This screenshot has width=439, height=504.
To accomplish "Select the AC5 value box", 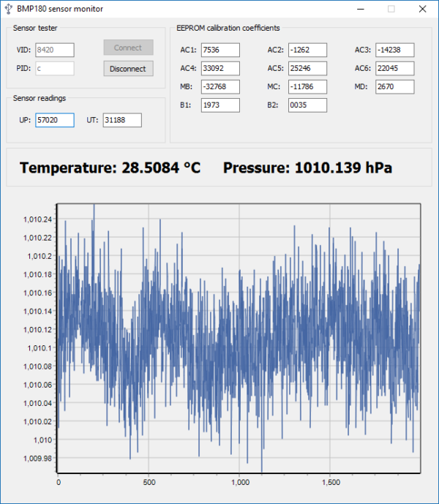I will tap(307, 69).
